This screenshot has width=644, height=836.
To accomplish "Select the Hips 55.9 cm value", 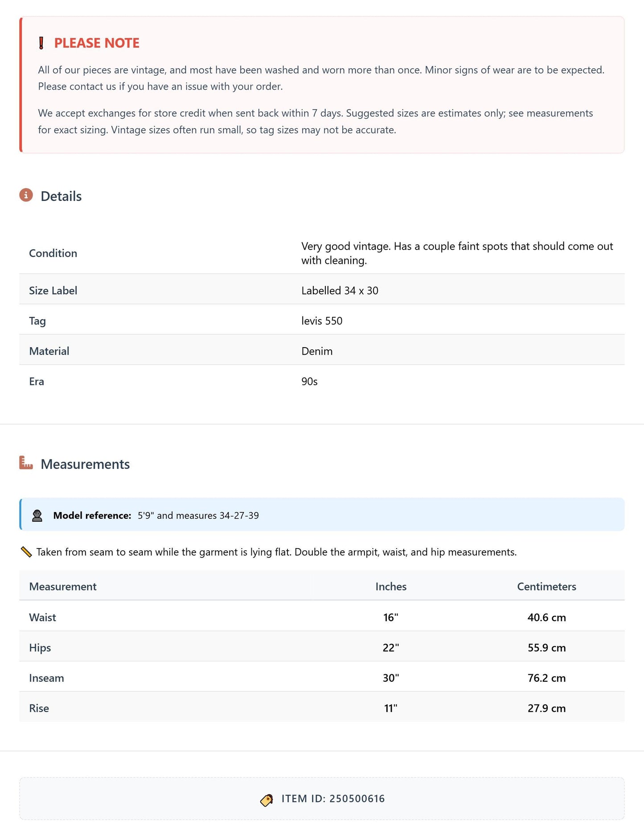I will point(546,647).
